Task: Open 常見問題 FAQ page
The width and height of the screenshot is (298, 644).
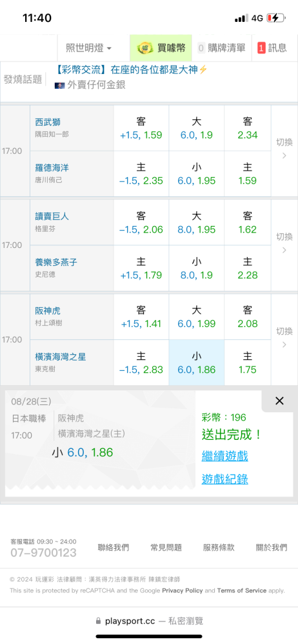Action: pyautogui.click(x=166, y=547)
